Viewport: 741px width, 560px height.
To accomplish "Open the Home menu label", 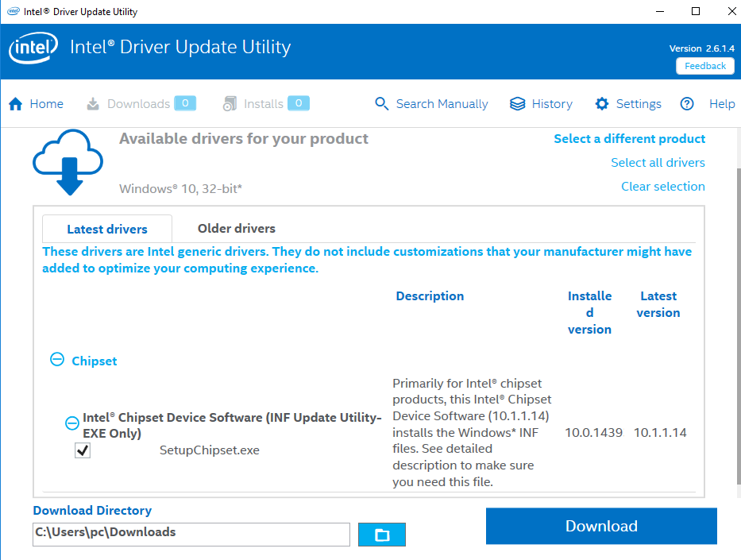I will [x=46, y=104].
